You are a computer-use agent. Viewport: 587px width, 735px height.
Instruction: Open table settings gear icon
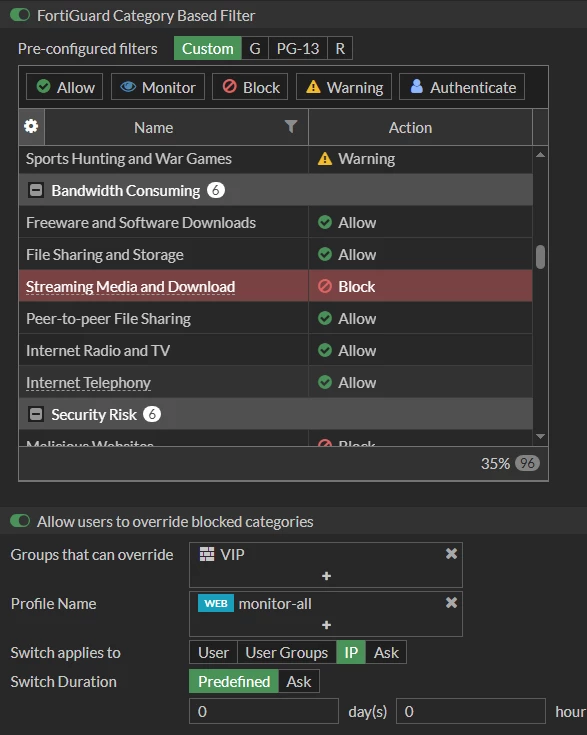pos(31,127)
